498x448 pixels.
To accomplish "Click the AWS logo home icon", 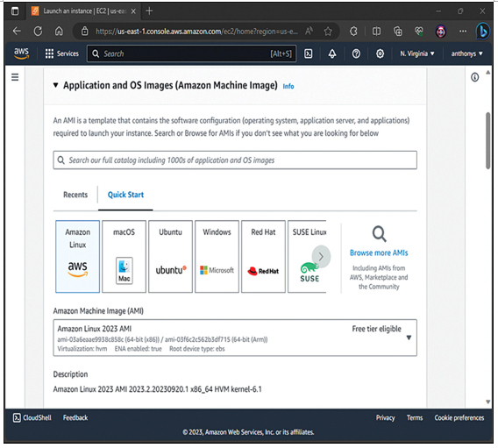I will pyautogui.click(x=21, y=53).
